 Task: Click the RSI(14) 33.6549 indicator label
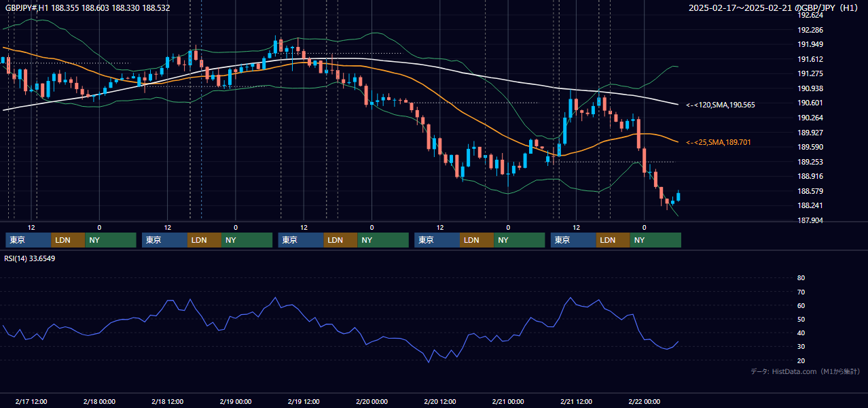coord(30,258)
